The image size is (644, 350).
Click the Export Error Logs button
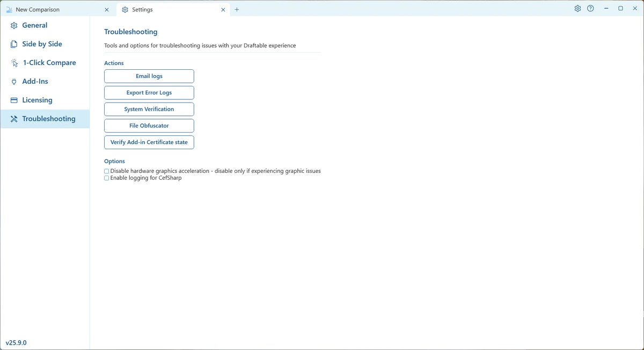[149, 93]
